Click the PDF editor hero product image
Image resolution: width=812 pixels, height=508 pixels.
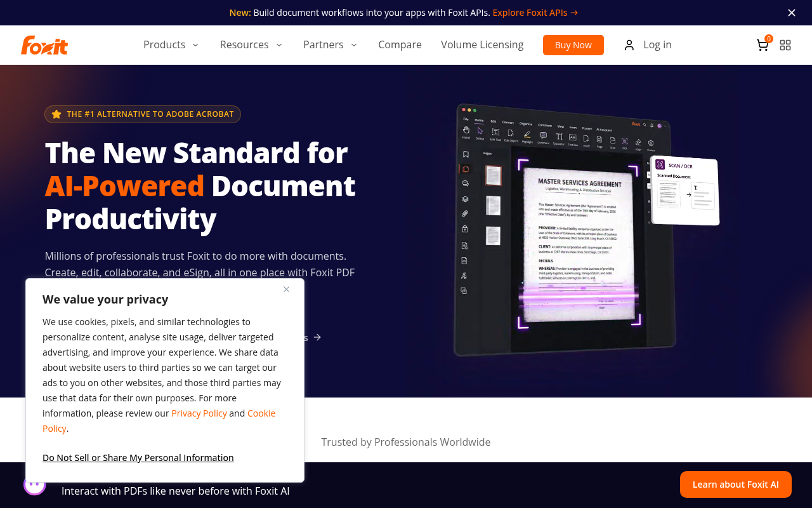click(587, 229)
